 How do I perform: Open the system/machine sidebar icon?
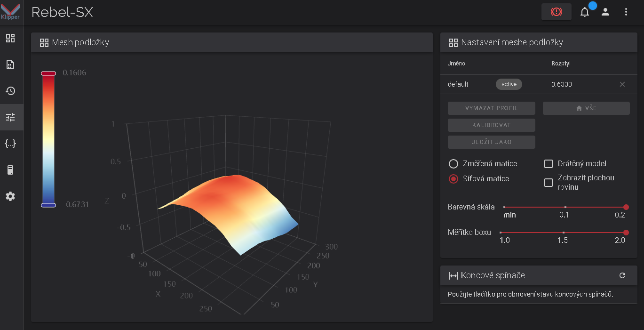(x=10, y=170)
